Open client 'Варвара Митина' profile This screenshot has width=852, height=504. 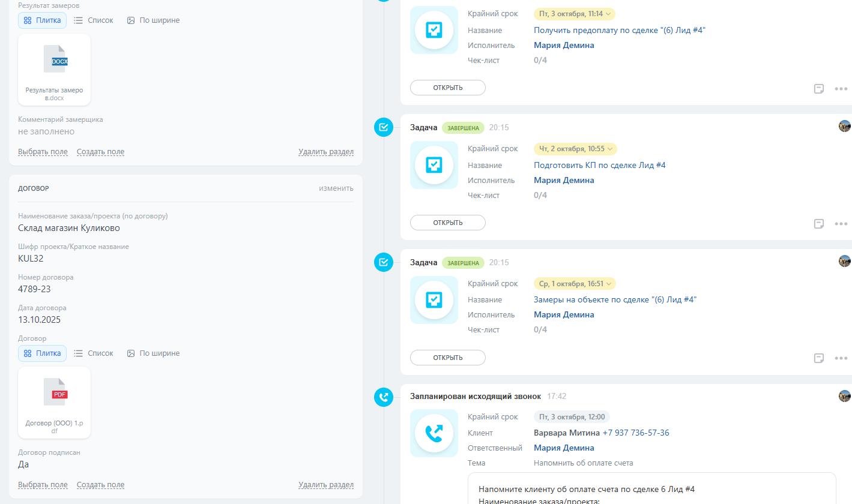click(567, 433)
